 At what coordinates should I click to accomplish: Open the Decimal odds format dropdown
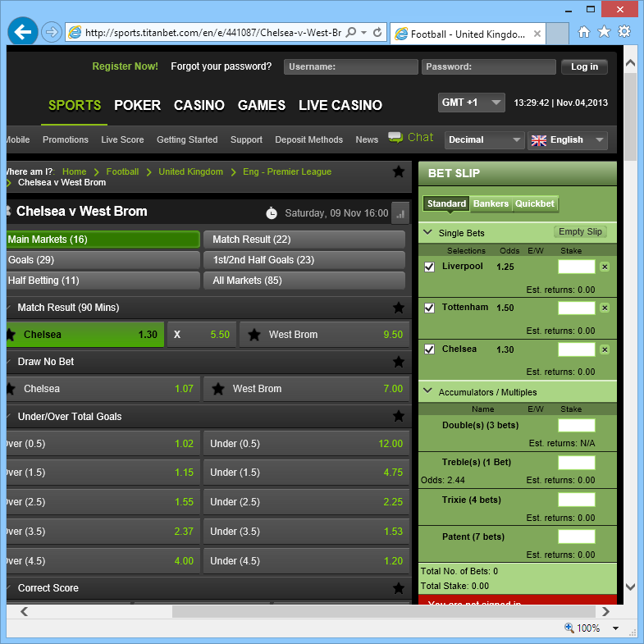tap(485, 140)
